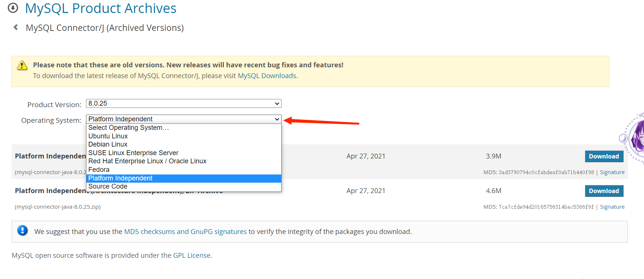Click the Product Version label
This screenshot has height=279, width=644.
point(54,105)
